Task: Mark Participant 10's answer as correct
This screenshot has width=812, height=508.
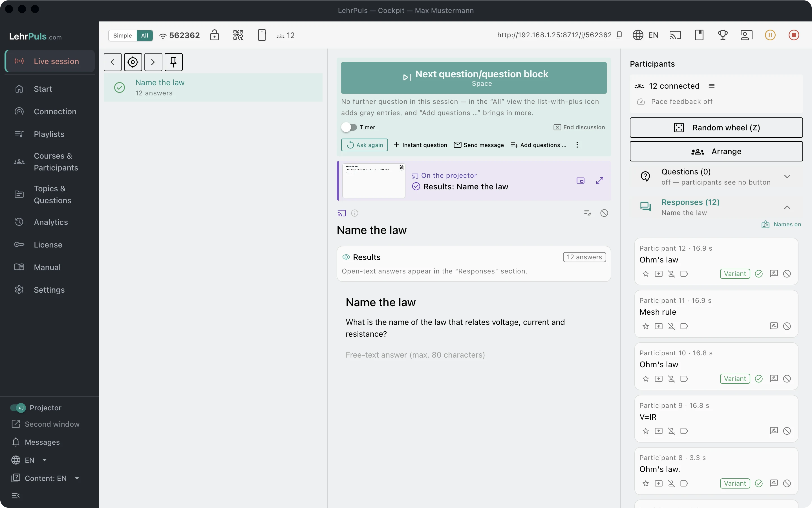Action: click(759, 379)
